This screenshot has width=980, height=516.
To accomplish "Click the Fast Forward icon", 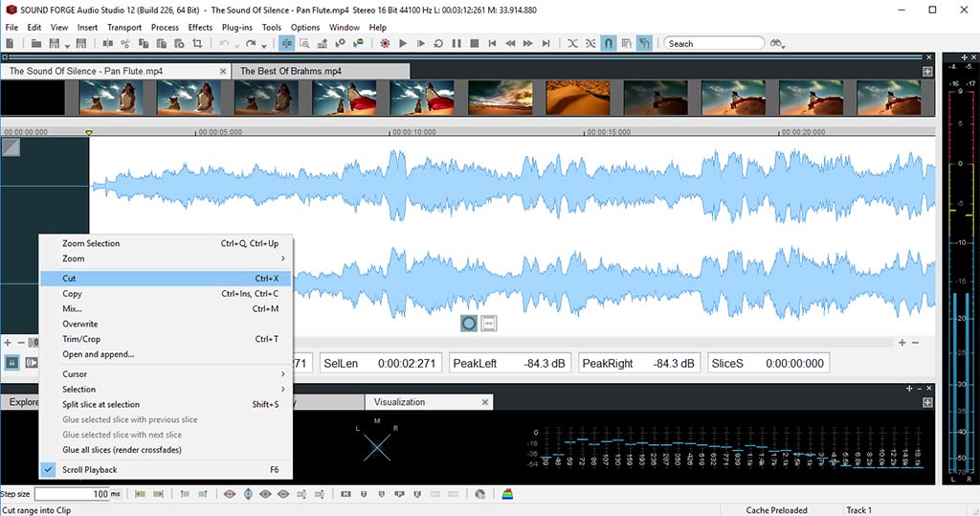I will pos(528,43).
